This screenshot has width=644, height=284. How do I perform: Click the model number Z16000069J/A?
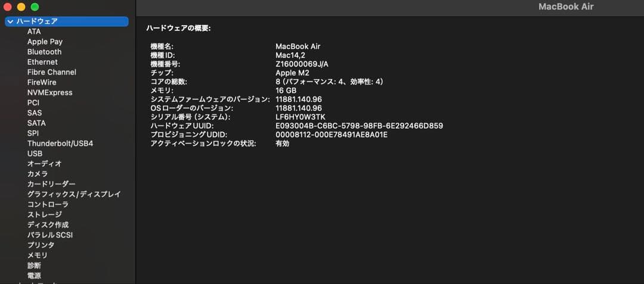302,64
